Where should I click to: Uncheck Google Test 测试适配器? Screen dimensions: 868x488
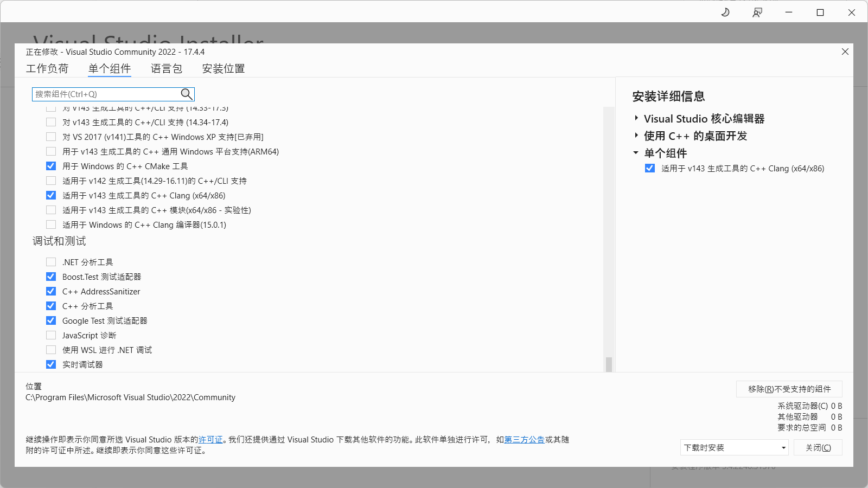click(51, 320)
